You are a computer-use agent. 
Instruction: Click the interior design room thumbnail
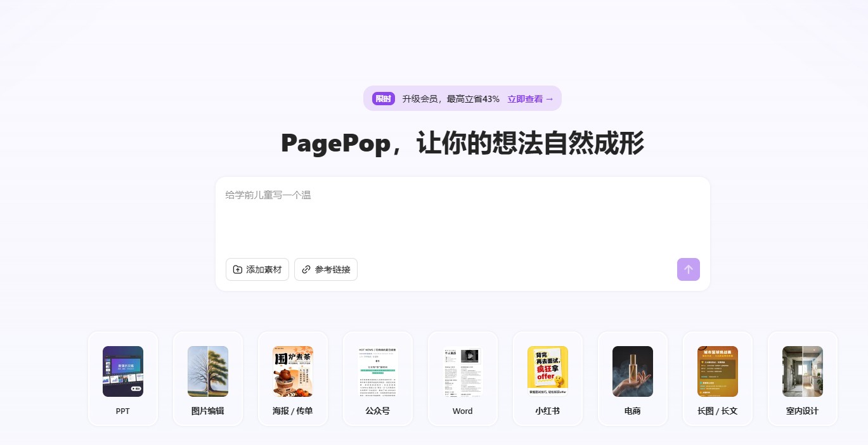(802, 371)
